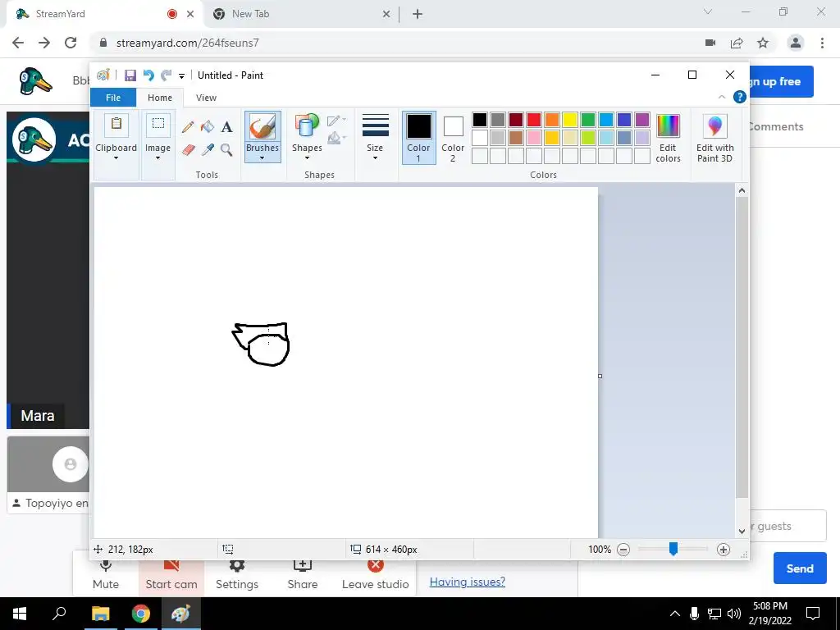
Task: Open the Shapes gallery dropdown
Action: tap(307, 157)
